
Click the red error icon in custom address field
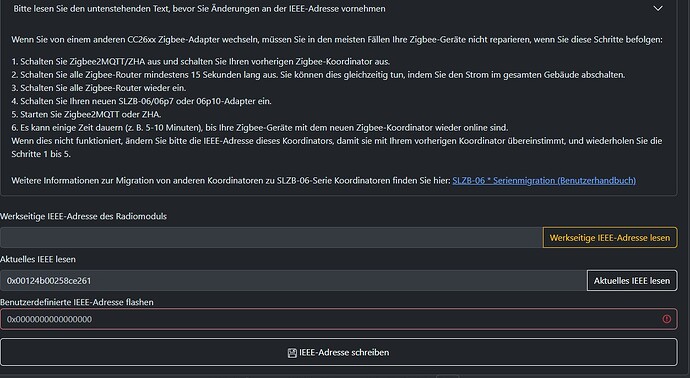coord(667,319)
